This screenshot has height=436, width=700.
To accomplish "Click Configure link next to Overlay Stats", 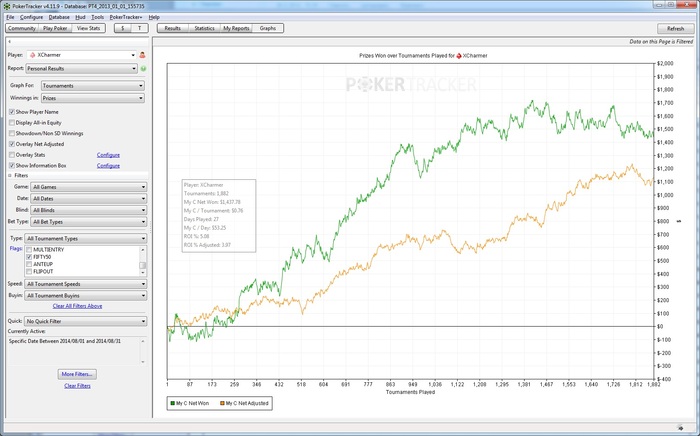I will (x=108, y=155).
